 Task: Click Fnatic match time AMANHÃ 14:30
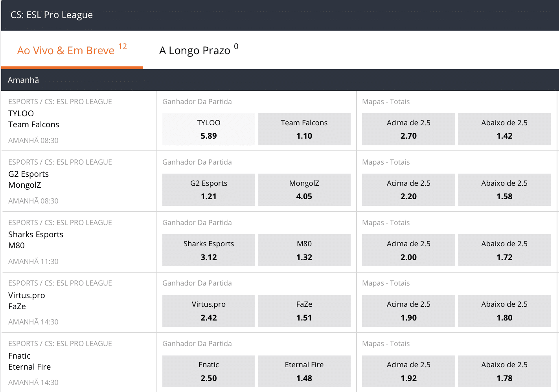(33, 383)
